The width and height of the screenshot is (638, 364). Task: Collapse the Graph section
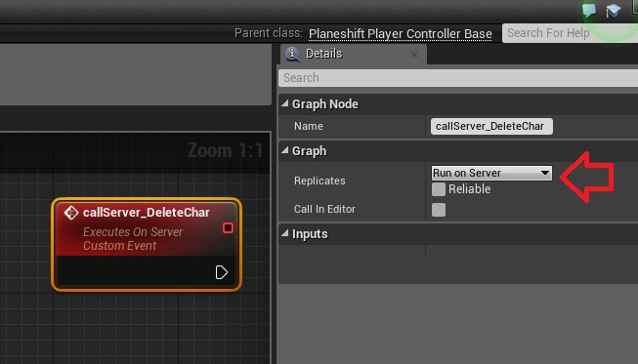tap(285, 150)
